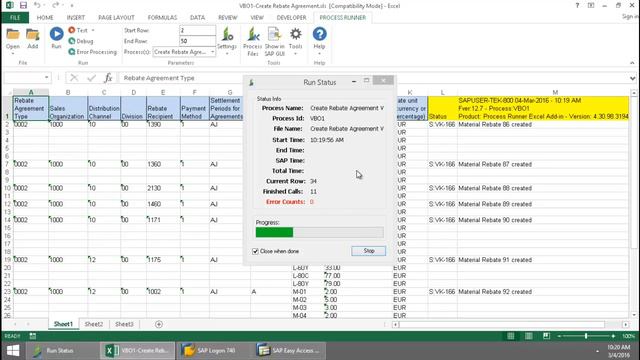Click the 100% zoom level
The height and width of the screenshot is (360, 640).
point(628,336)
